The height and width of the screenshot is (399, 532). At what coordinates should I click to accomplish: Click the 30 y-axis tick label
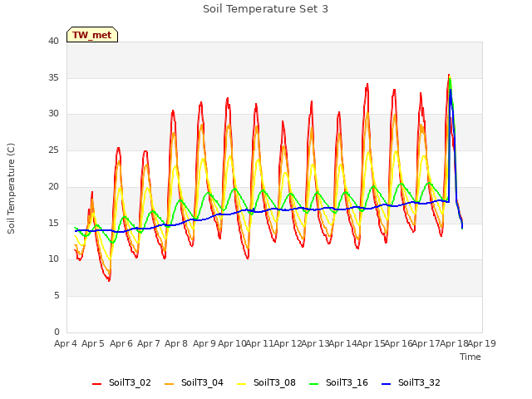coord(53,114)
